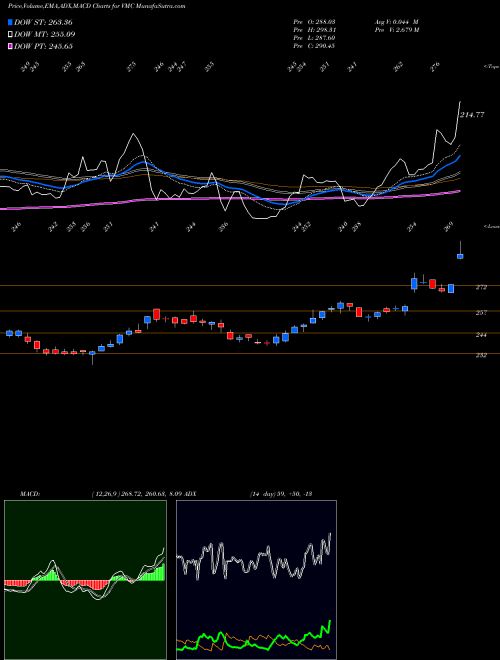This screenshot has width=500, height=660.
Task: Click the 257 price level label
Action: pyautogui.click(x=481, y=313)
